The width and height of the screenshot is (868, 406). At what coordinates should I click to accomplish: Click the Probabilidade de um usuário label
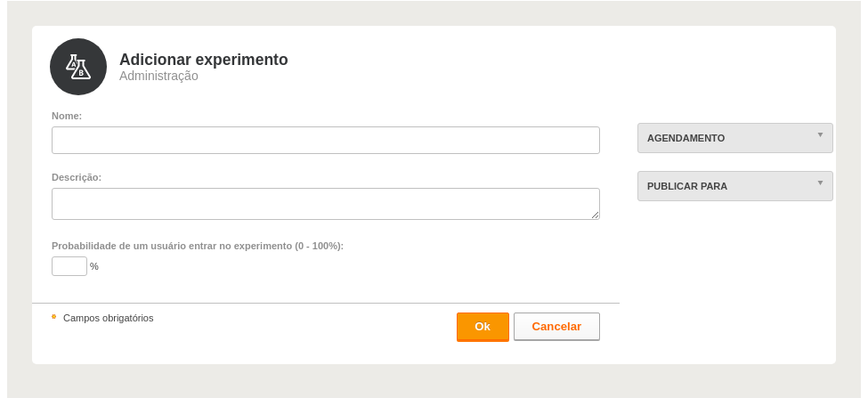point(198,246)
